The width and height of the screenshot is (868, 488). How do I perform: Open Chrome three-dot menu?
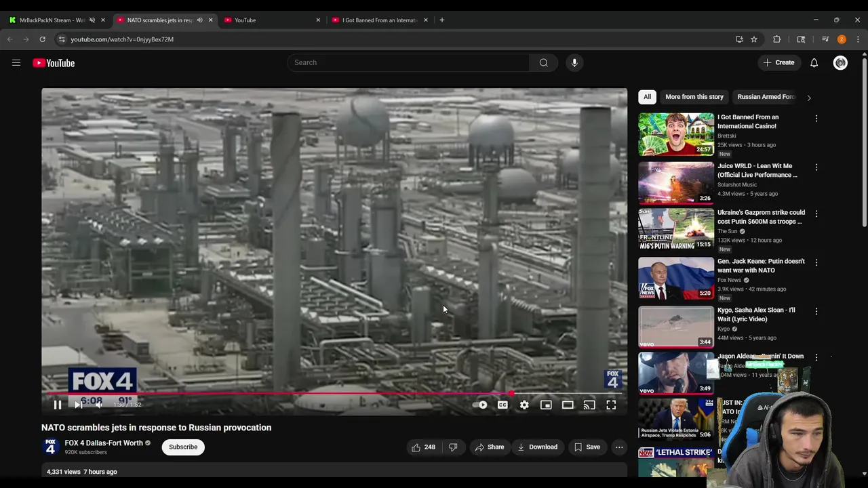858,39
